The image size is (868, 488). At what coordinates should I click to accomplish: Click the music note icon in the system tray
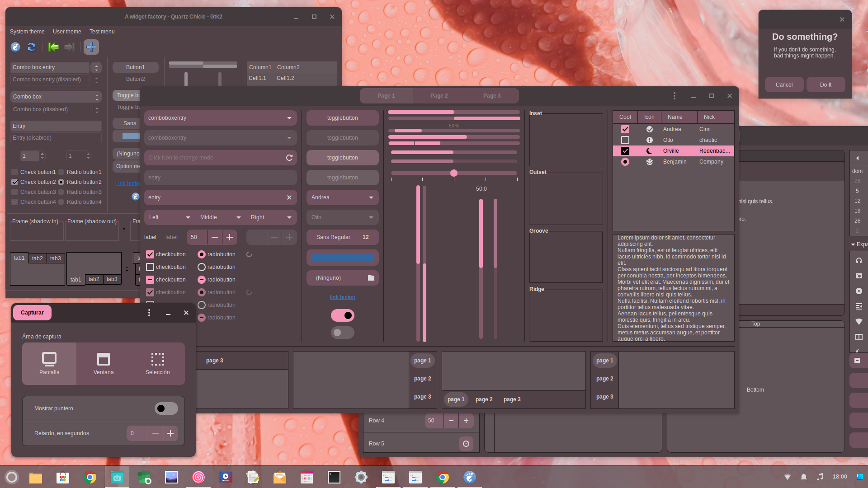[820, 477]
